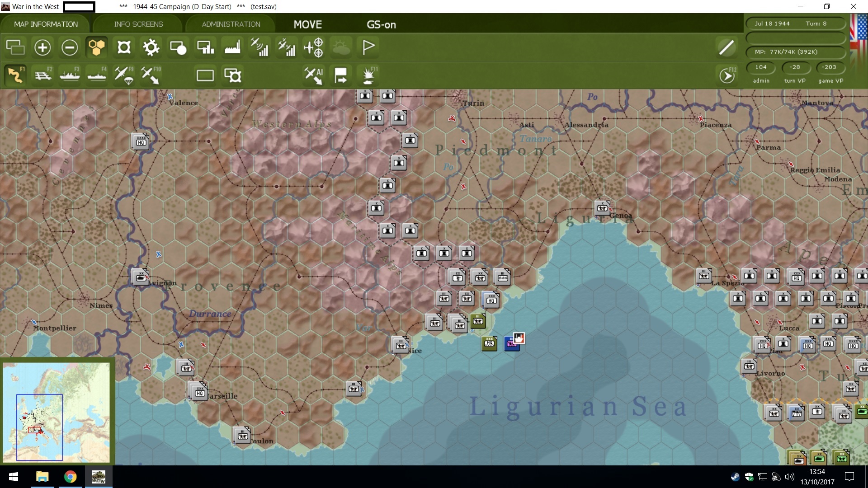Switch to the INFO SCREENS tab
This screenshot has height=488, width=868.
(x=138, y=24)
